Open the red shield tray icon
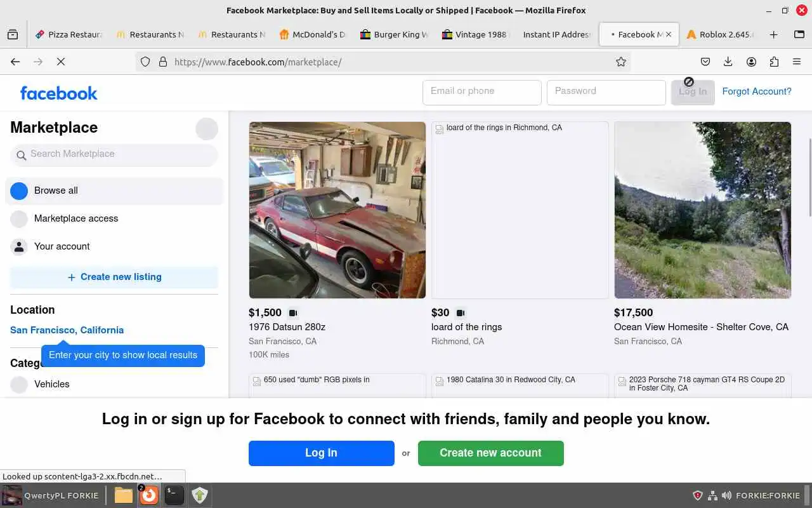 [698, 495]
